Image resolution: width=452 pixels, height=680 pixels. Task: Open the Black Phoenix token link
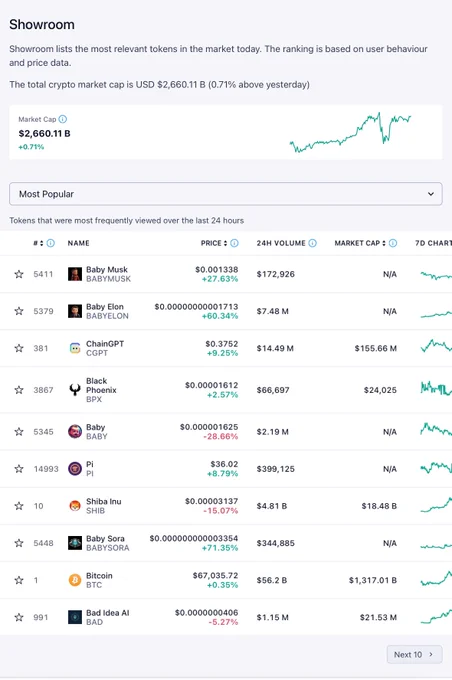[x=101, y=385]
